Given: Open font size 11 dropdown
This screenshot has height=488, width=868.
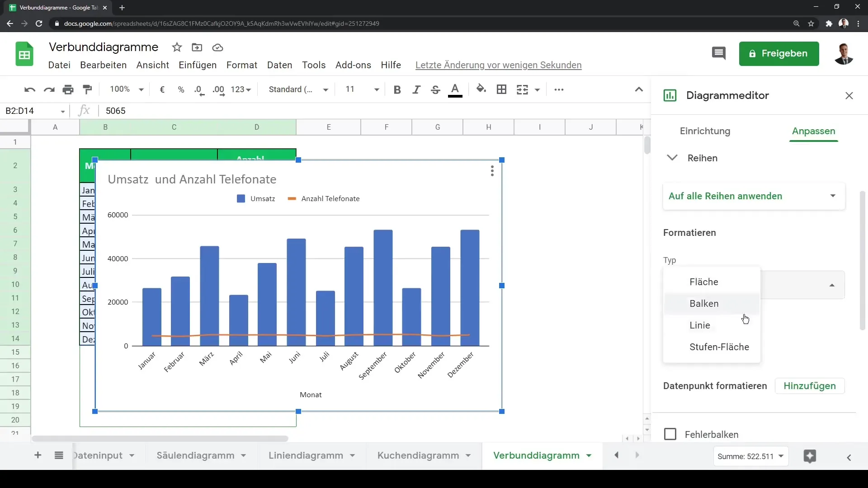Looking at the screenshot, I should [x=362, y=89].
